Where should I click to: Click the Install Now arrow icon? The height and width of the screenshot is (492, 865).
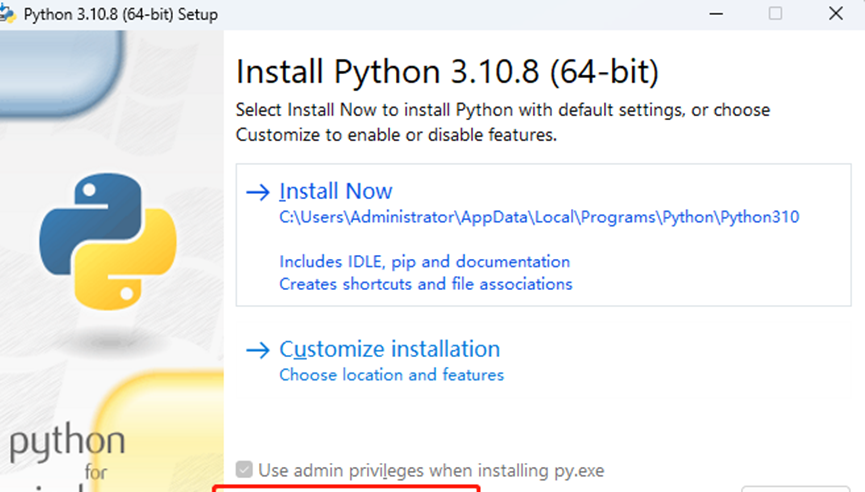point(258,192)
